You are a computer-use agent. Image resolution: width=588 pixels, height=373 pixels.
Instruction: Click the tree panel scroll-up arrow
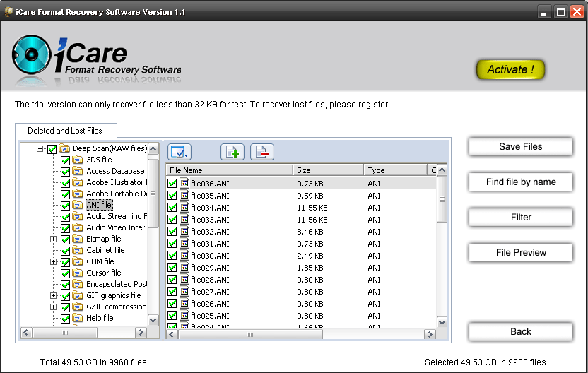tap(153, 149)
